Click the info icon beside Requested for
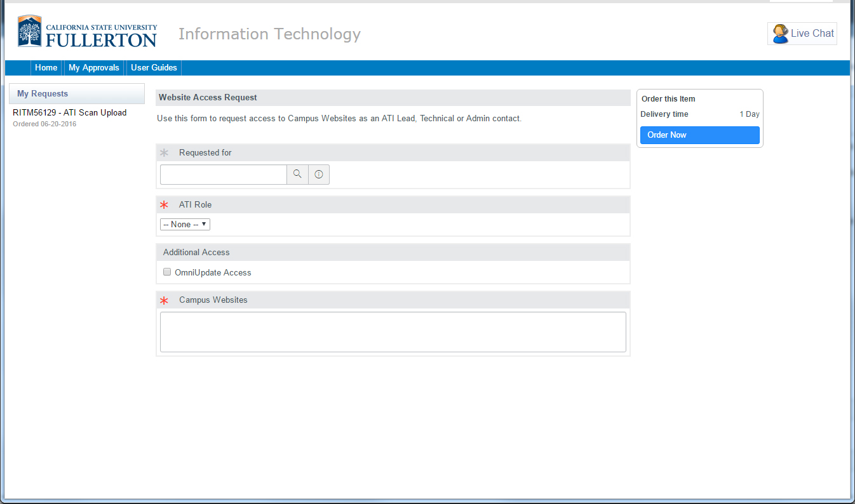 (319, 174)
